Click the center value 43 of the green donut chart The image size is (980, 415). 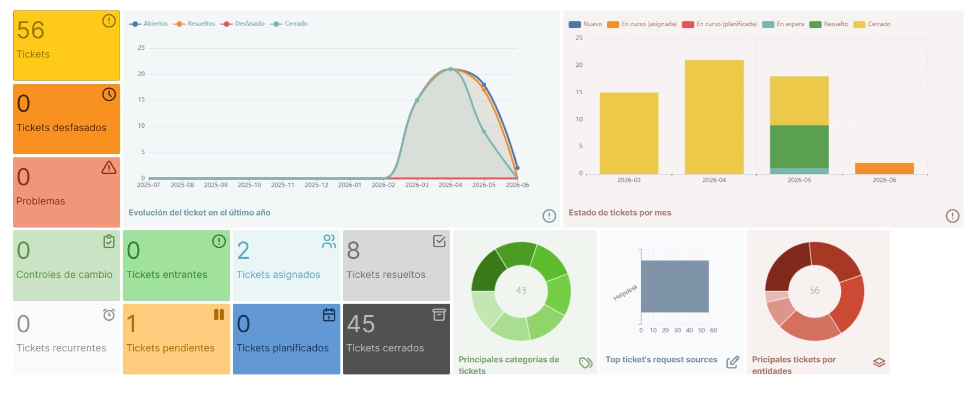click(x=521, y=291)
